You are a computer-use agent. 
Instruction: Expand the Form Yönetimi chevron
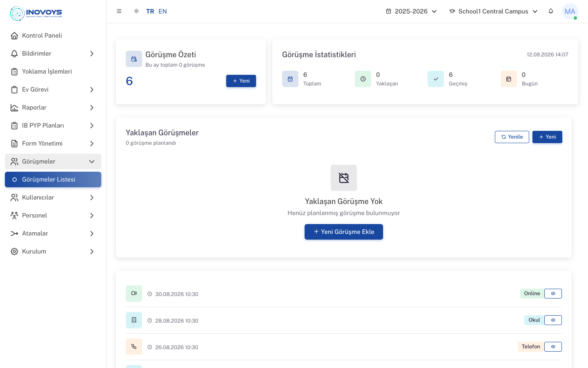[92, 144]
